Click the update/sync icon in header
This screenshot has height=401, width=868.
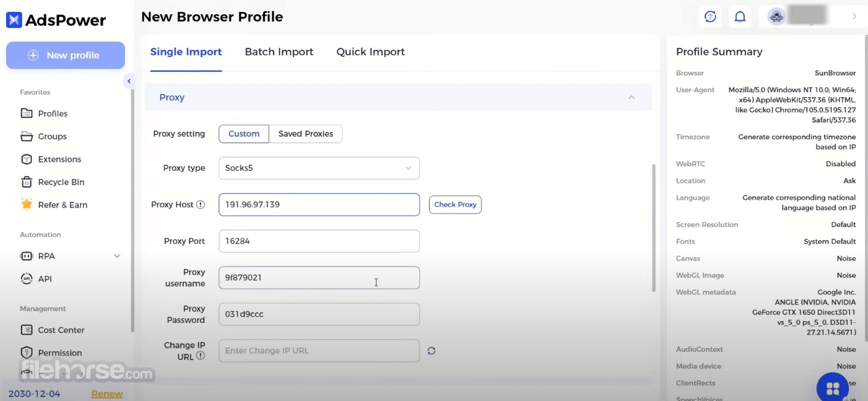(x=710, y=17)
